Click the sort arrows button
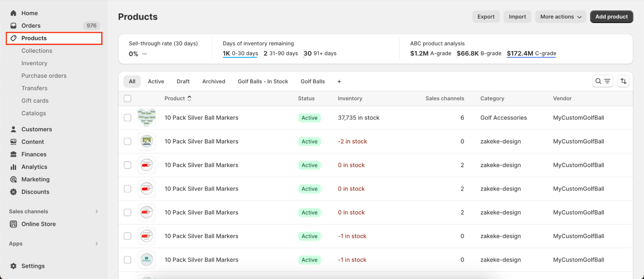The height and width of the screenshot is (279, 644). (623, 81)
